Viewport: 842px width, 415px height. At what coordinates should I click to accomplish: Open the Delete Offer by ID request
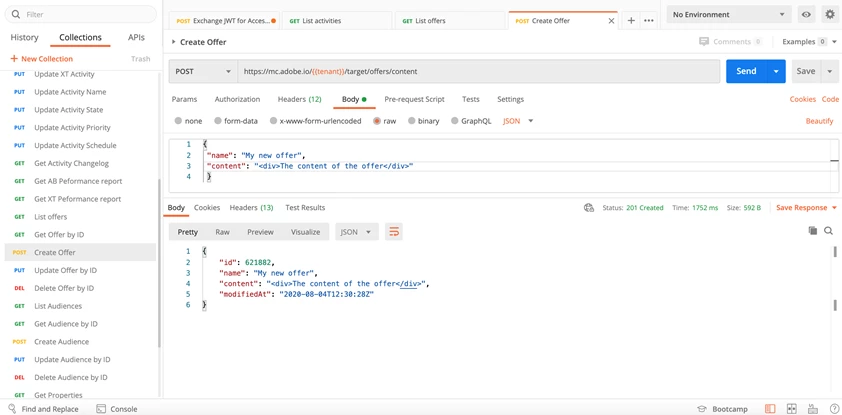pyautogui.click(x=81, y=288)
